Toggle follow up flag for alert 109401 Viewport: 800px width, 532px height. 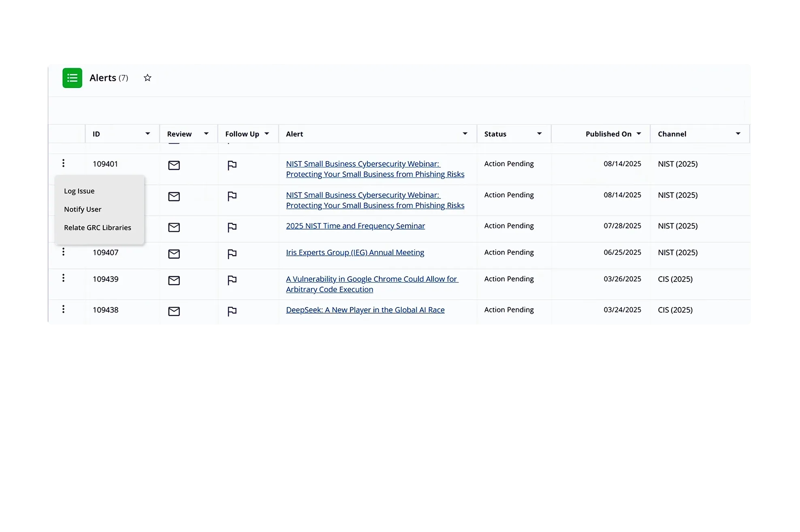(x=232, y=165)
